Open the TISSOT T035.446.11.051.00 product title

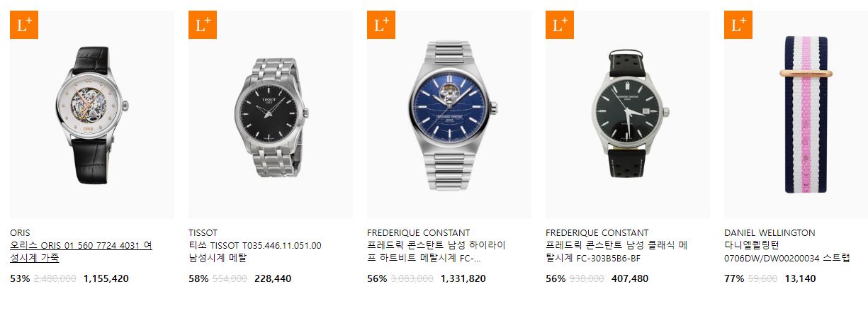(255, 252)
